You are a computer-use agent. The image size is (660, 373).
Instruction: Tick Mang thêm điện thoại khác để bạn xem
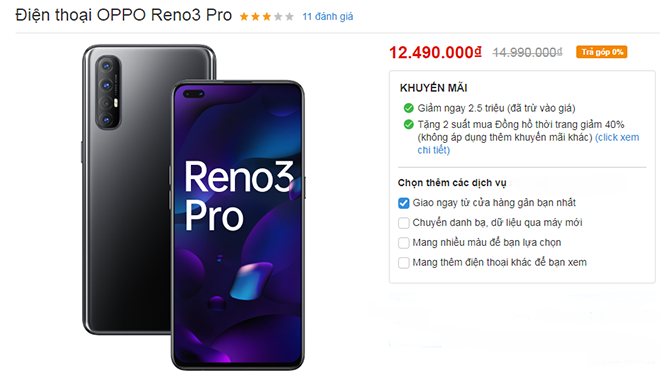pyautogui.click(x=404, y=263)
